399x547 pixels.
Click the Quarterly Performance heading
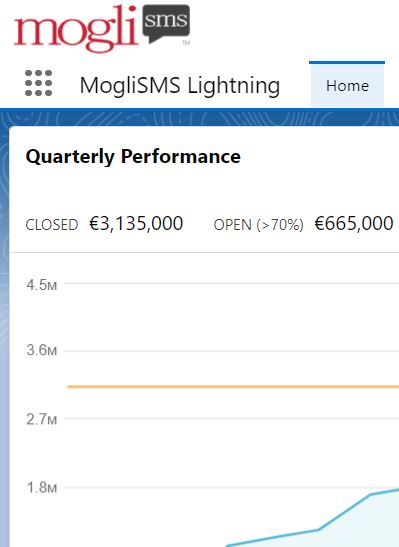click(133, 156)
